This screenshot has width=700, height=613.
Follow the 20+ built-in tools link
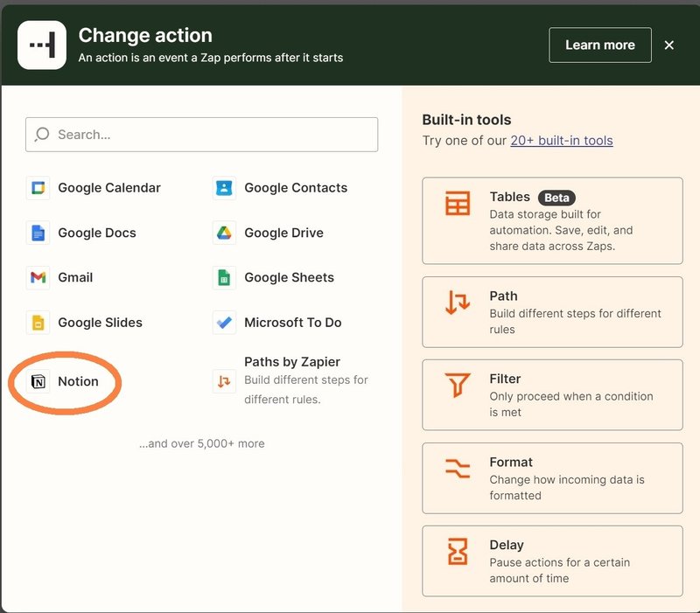tap(562, 141)
